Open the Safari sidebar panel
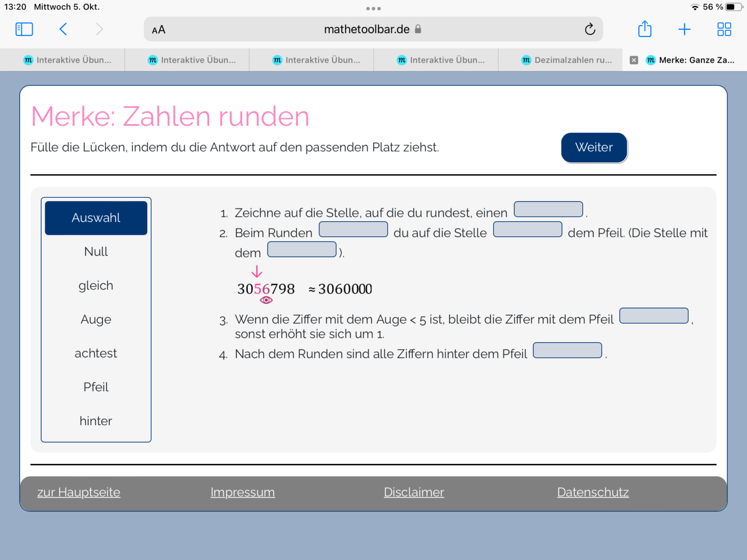This screenshot has height=560, width=747. coord(24,29)
